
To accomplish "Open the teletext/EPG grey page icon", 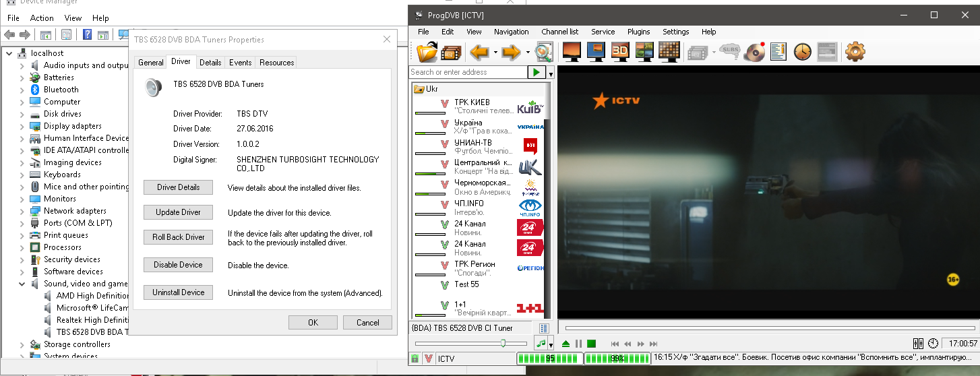I will click(826, 51).
